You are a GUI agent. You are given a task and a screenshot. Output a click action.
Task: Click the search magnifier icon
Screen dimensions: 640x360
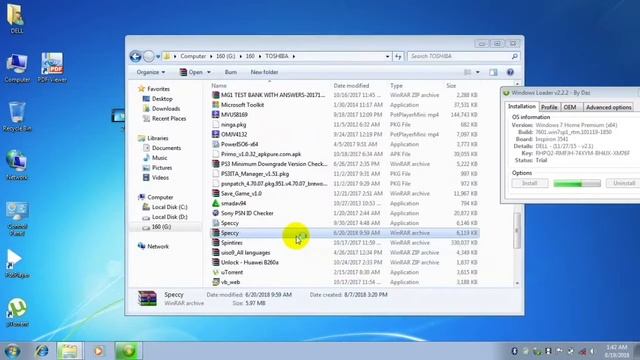514,56
